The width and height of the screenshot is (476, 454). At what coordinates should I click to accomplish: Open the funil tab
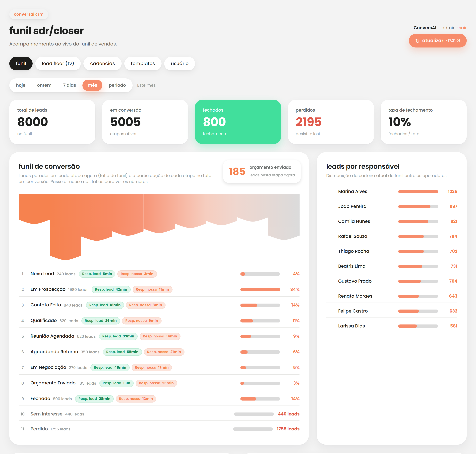pos(21,63)
